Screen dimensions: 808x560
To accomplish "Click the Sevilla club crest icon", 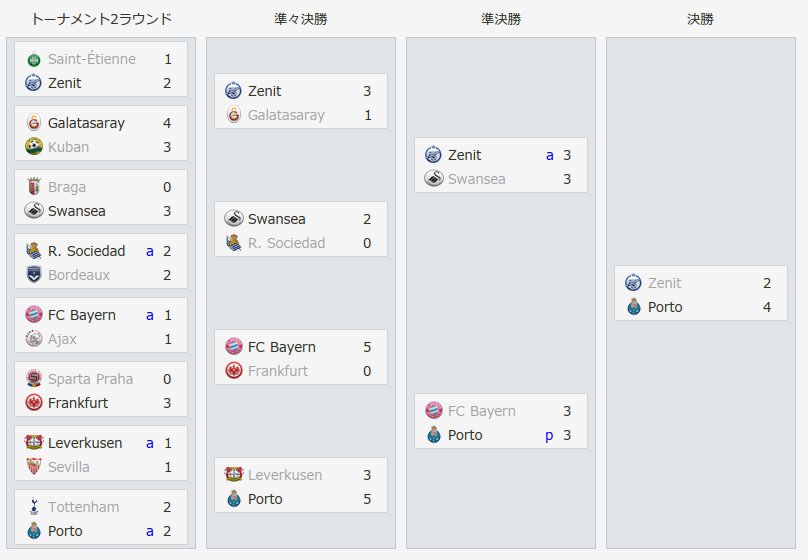I will pyautogui.click(x=33, y=466).
